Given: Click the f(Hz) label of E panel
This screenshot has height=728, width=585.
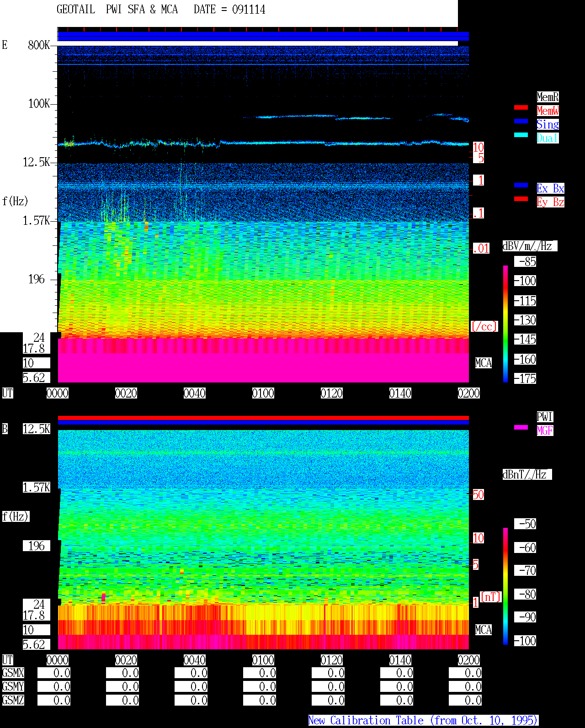Looking at the screenshot, I should coord(15,202).
